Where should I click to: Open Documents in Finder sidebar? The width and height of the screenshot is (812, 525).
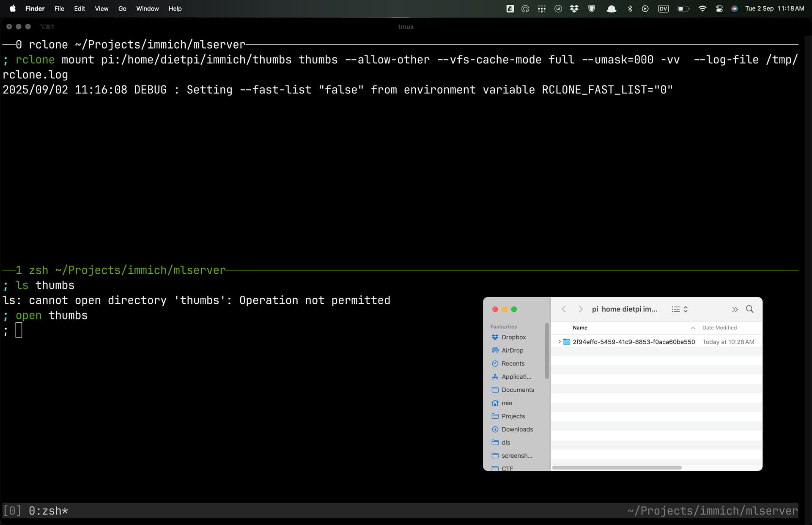(x=518, y=390)
